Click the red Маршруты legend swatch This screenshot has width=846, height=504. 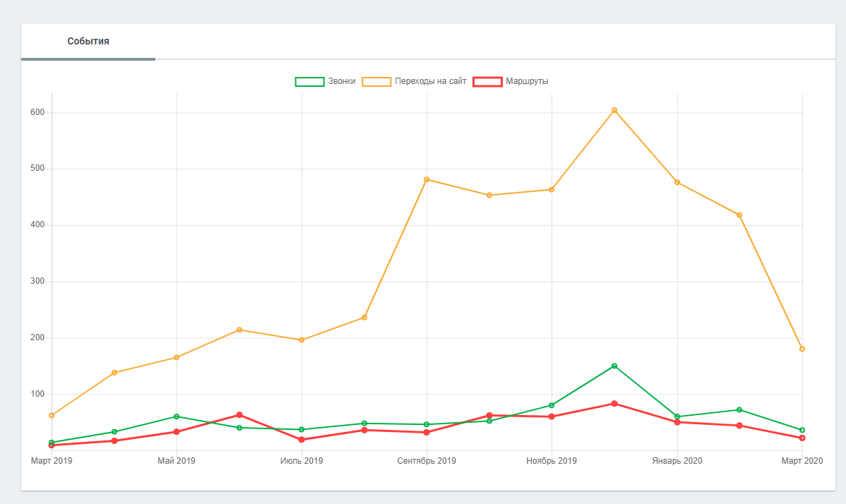(x=487, y=81)
